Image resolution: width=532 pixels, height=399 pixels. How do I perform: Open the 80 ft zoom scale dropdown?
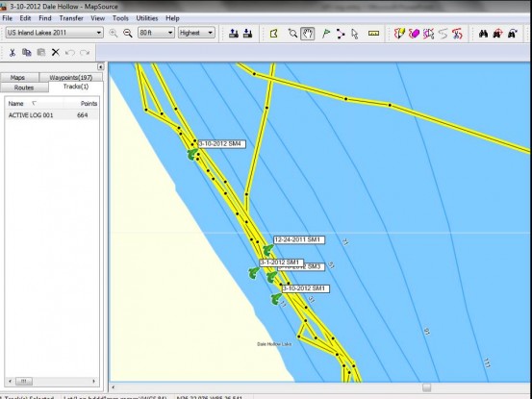tap(156, 33)
